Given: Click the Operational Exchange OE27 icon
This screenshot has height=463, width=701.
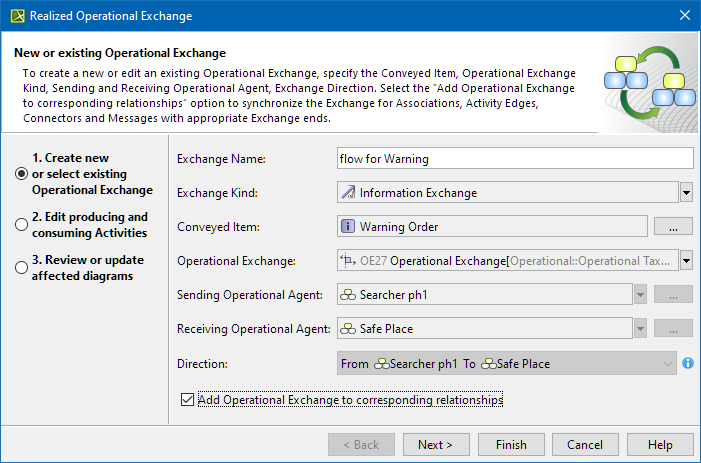Looking at the screenshot, I should [x=349, y=261].
